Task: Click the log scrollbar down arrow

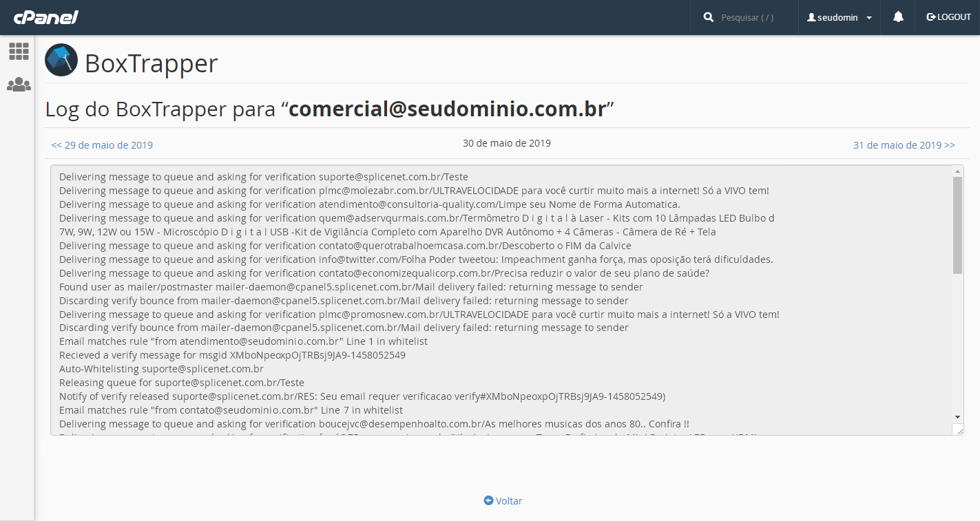Action: (957, 417)
